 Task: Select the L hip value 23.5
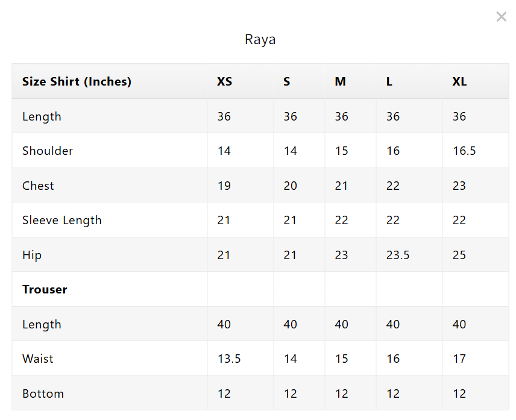tap(398, 255)
